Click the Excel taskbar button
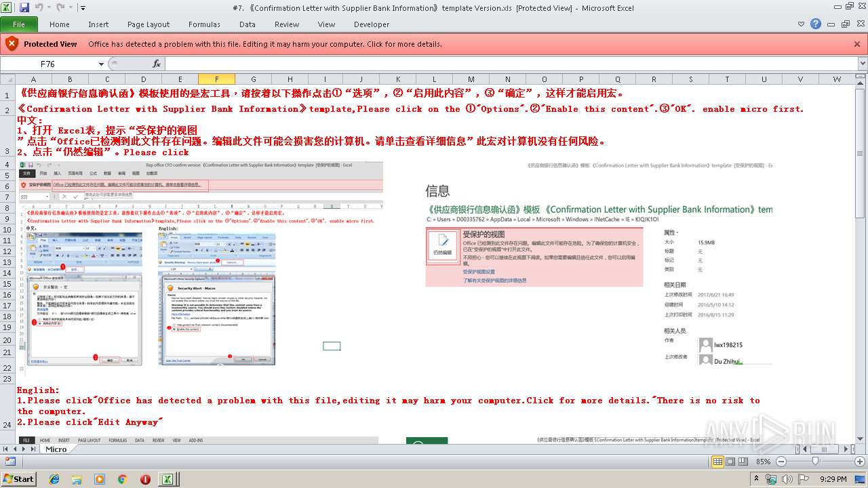The height and width of the screenshot is (488, 868). click(x=168, y=479)
